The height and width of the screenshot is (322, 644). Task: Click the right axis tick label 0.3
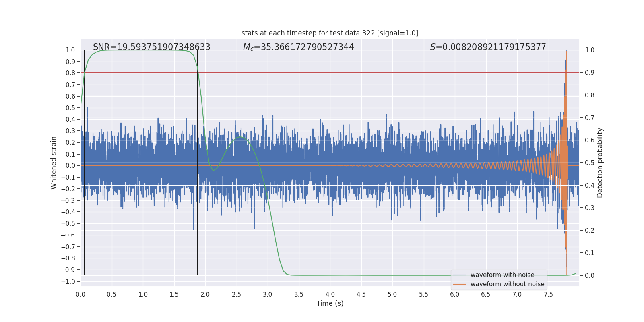click(x=590, y=208)
